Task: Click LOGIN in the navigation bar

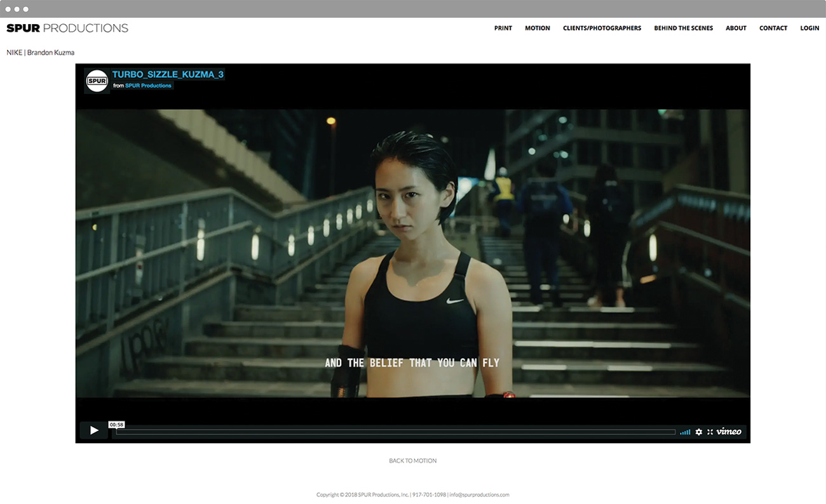Action: 809,28
